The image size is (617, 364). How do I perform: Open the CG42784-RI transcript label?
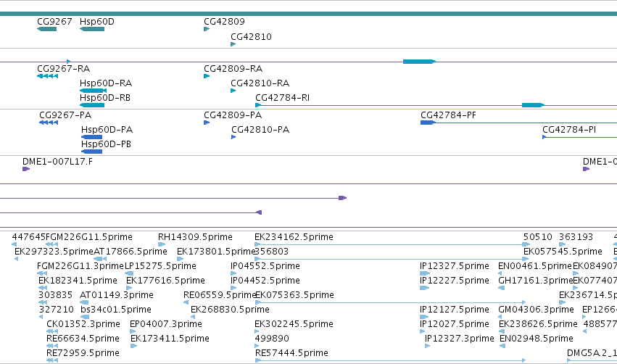[283, 98]
